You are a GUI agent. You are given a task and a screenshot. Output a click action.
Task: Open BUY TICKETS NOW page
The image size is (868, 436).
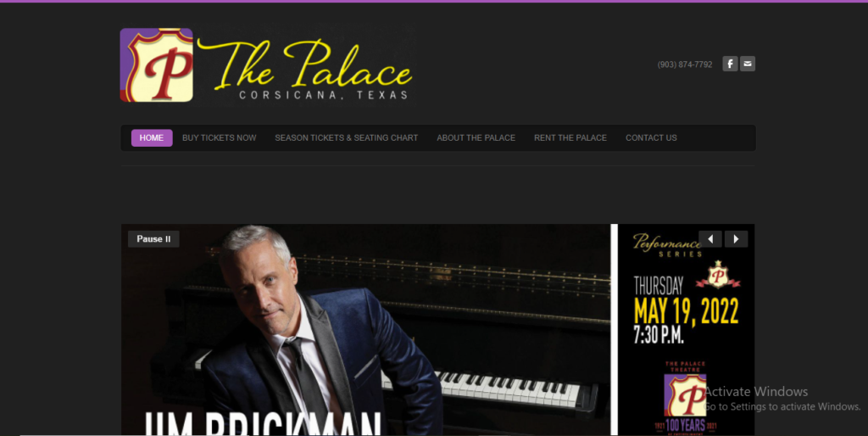click(220, 138)
